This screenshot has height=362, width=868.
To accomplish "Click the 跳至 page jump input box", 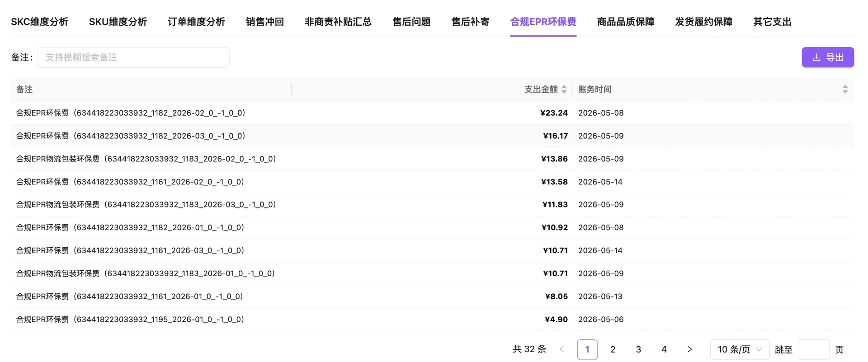I will click(814, 349).
